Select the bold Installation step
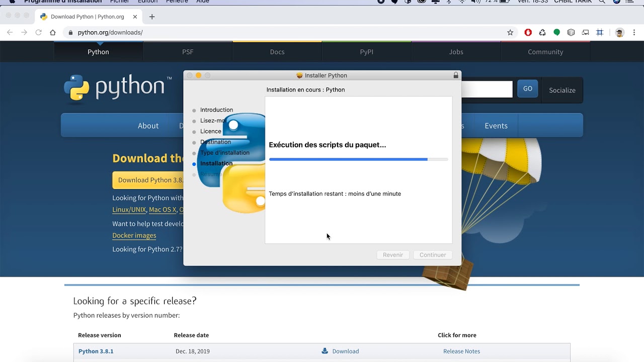The height and width of the screenshot is (362, 644). point(216,163)
